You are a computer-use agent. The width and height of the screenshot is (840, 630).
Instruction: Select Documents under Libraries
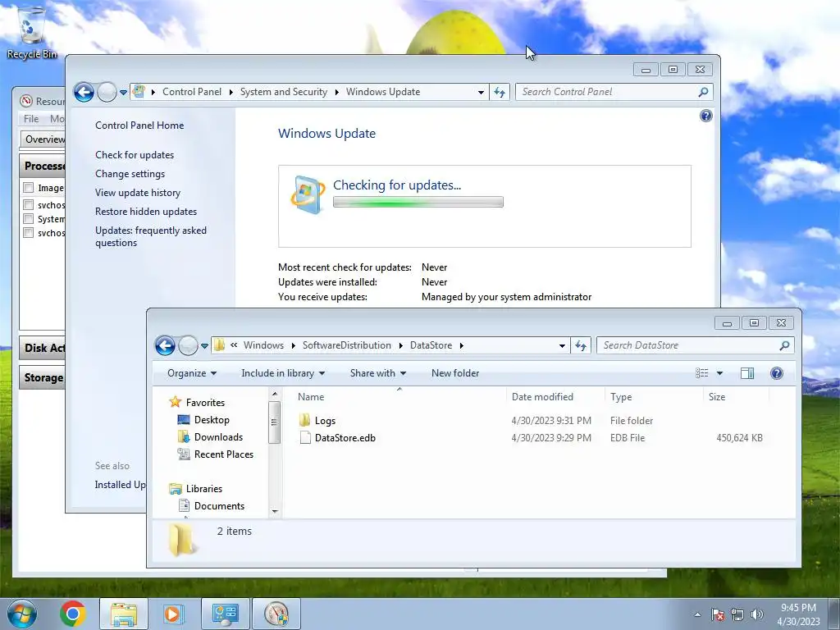tap(212, 505)
